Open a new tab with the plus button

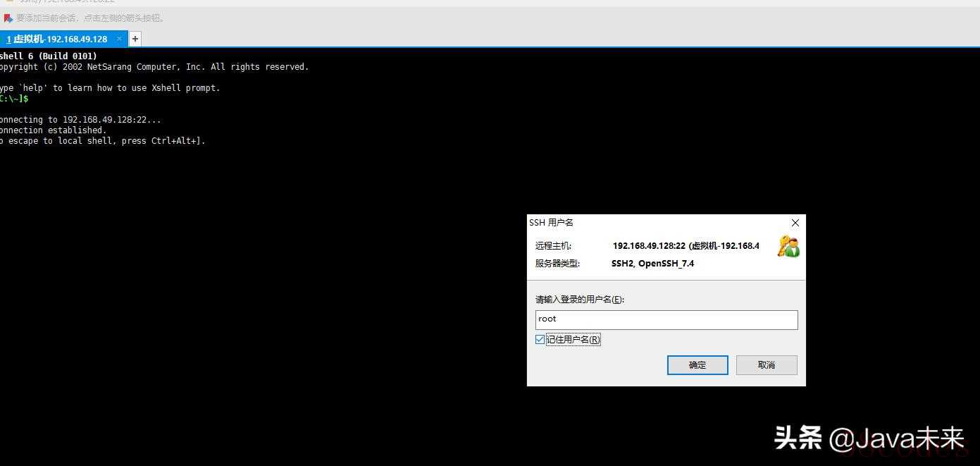[135, 39]
